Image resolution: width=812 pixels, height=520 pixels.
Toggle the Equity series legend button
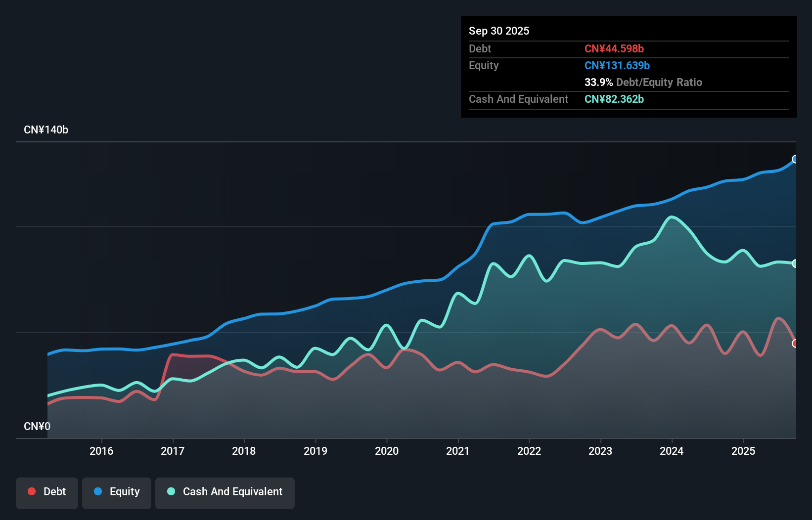tap(117, 493)
